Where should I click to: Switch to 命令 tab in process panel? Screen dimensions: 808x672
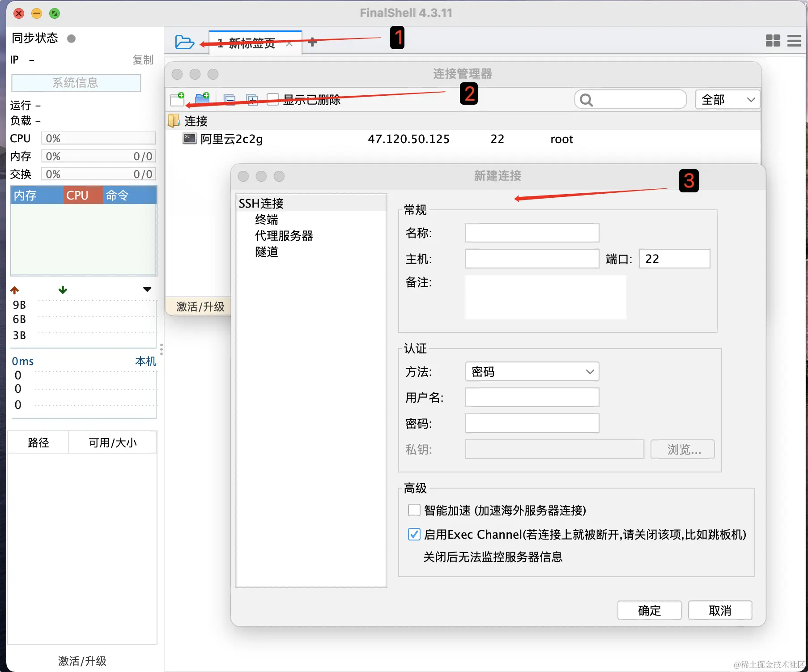tap(130, 196)
